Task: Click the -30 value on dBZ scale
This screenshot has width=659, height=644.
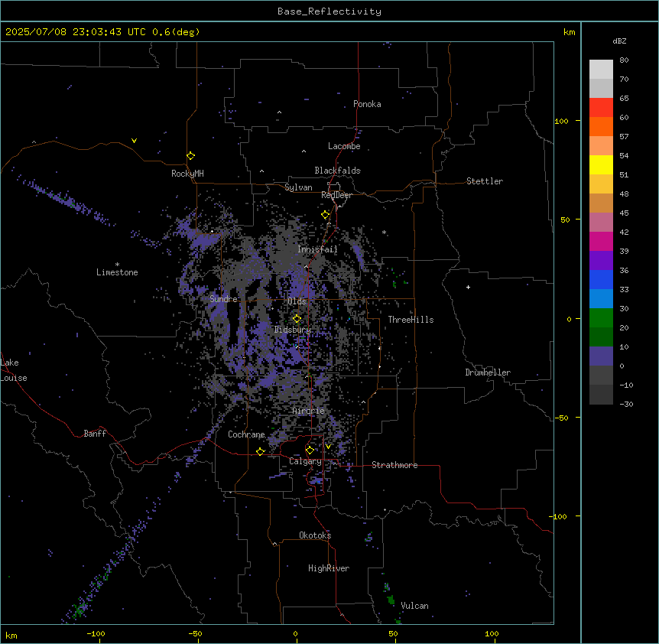Action: coord(626,404)
